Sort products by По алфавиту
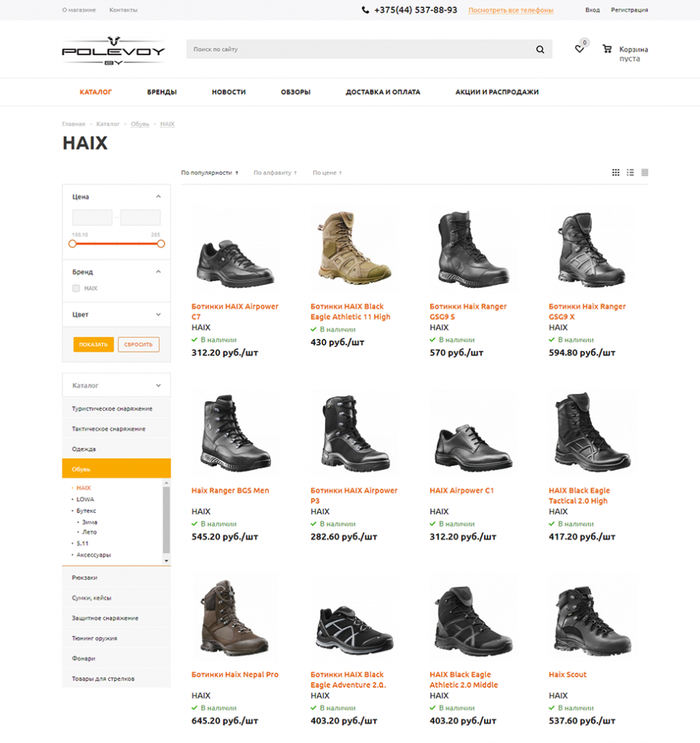 pyautogui.click(x=275, y=173)
